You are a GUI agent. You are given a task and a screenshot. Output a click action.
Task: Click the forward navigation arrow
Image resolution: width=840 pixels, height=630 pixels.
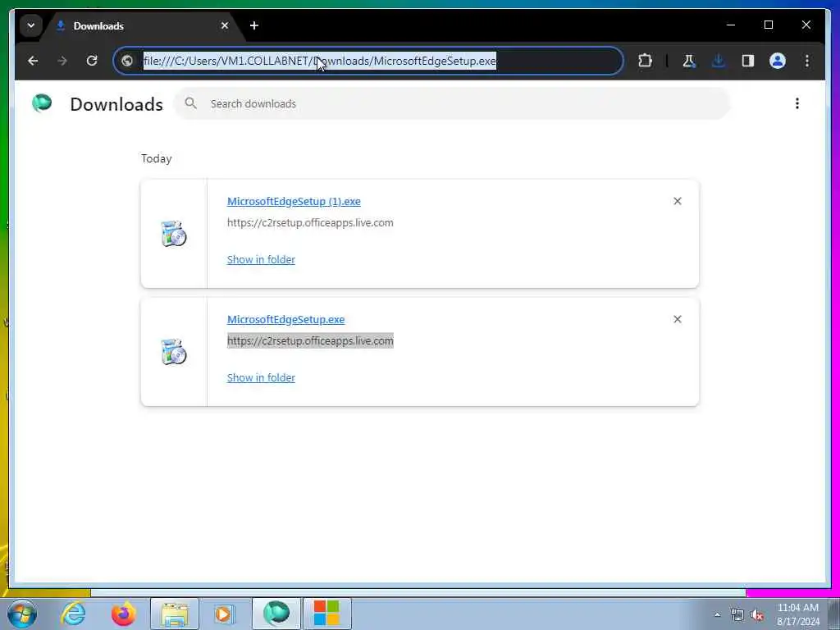[x=62, y=61]
